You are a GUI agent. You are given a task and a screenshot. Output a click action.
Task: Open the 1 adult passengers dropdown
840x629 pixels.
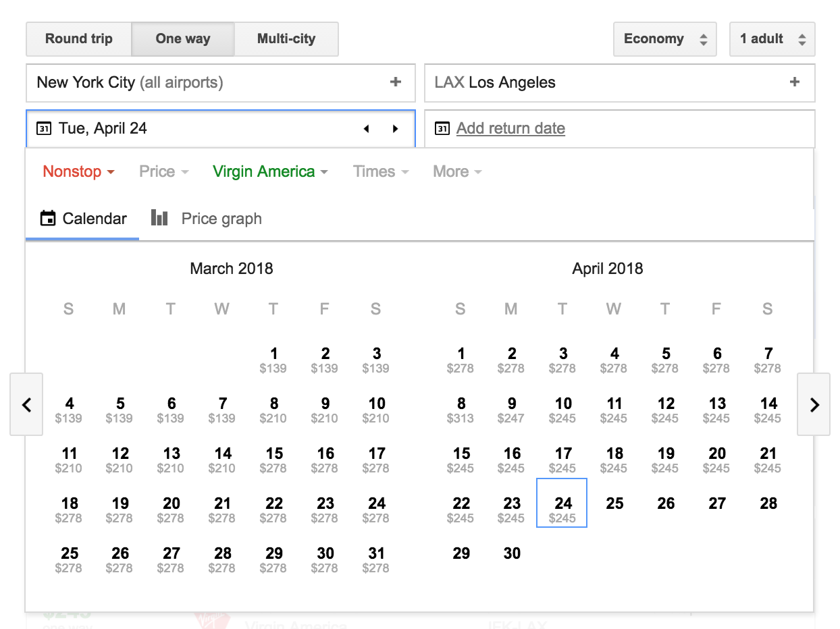[772, 39]
